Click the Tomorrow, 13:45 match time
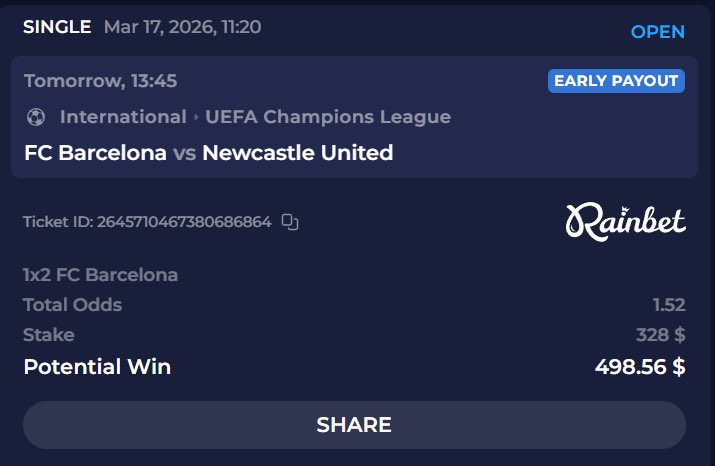This screenshot has width=715, height=466. pos(100,81)
